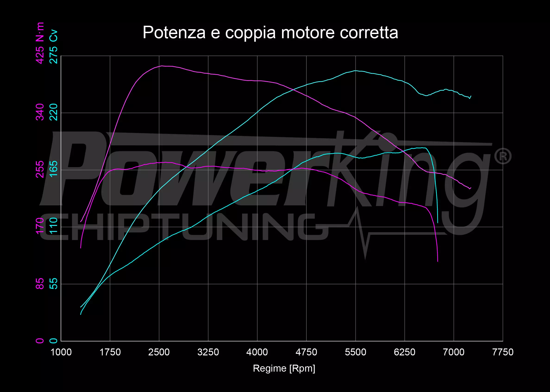Click the magenta zero on the y-axis

pyautogui.click(x=40, y=341)
